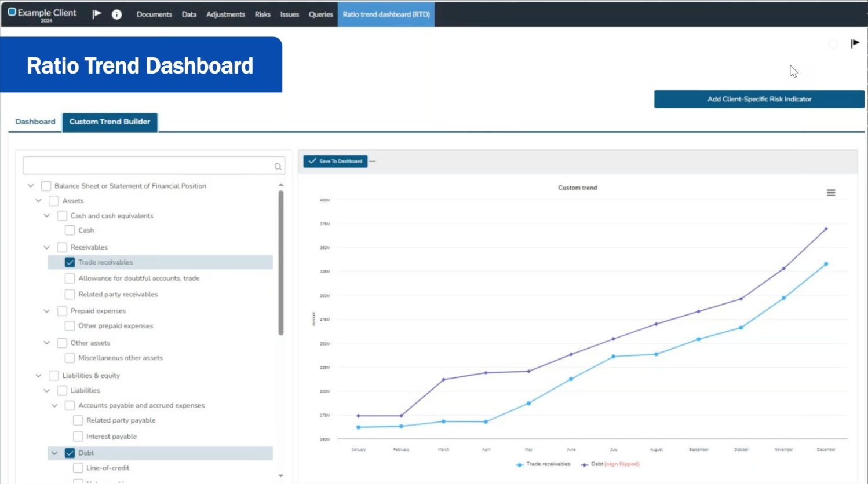This screenshot has width=868, height=484.
Task: Click the account search input field
Action: pyautogui.click(x=148, y=166)
